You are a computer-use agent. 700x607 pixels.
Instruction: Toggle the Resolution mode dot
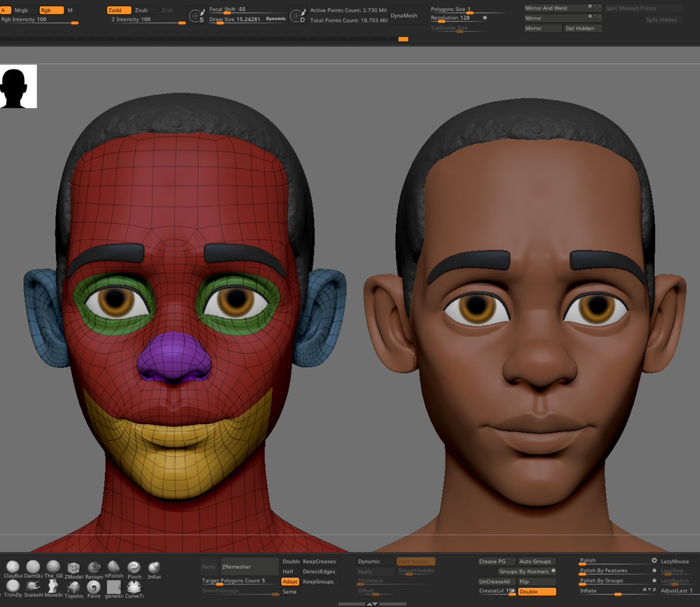[x=485, y=17]
